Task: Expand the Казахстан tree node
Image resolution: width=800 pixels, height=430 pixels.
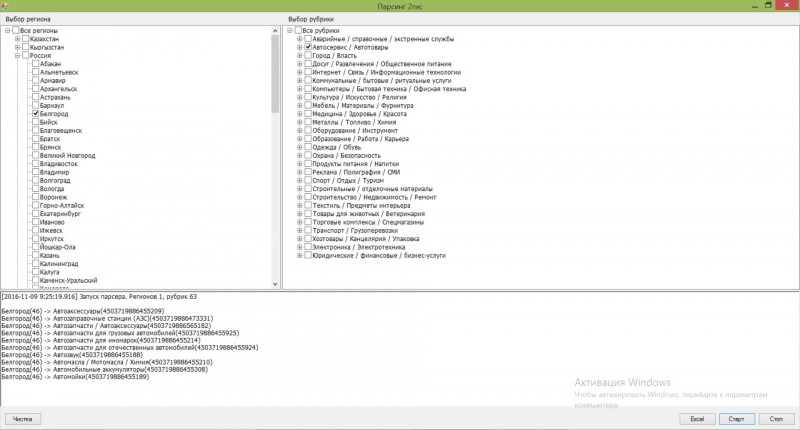Action: tap(18, 39)
